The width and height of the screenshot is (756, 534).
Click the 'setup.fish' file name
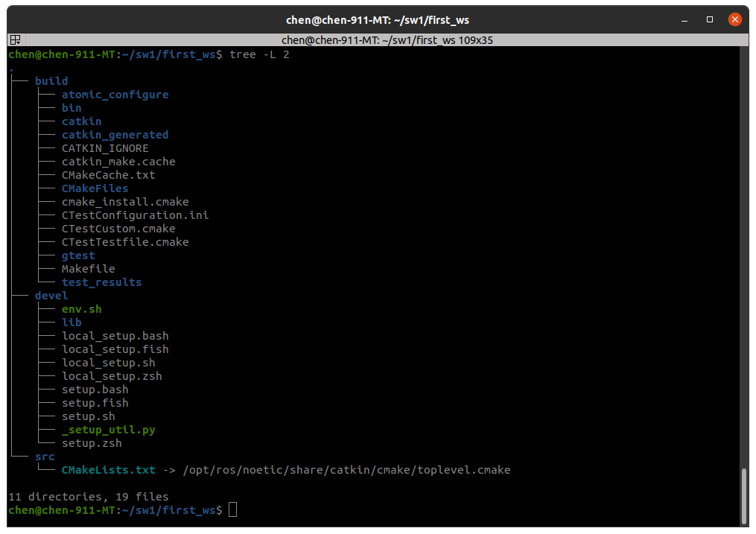click(x=95, y=403)
